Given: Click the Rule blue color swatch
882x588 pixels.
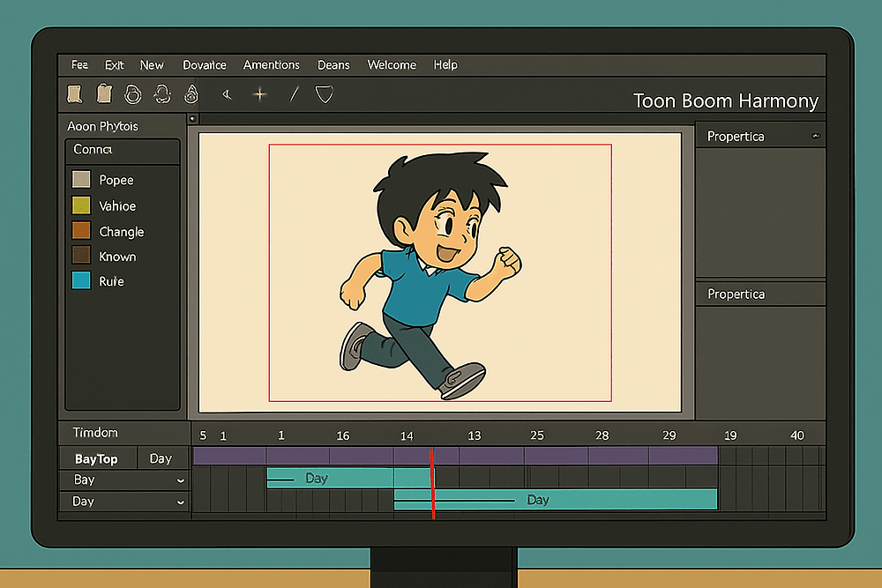Looking at the screenshot, I should (80, 281).
